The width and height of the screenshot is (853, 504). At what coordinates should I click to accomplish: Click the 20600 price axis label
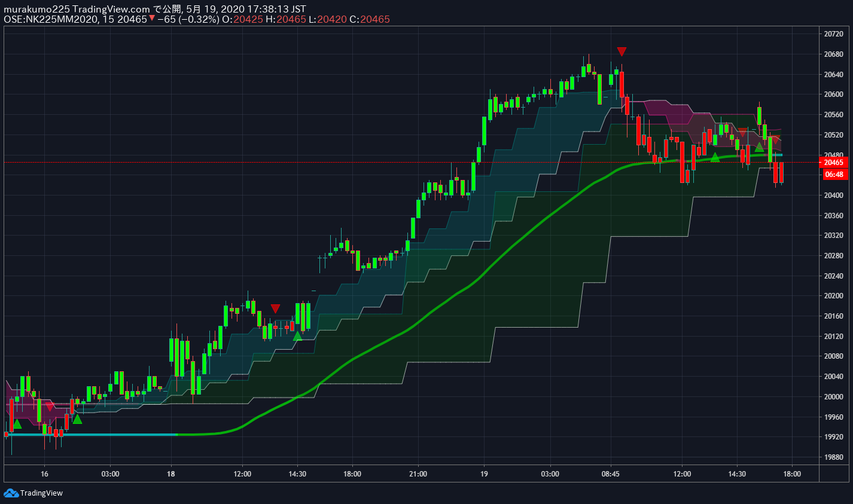pyautogui.click(x=834, y=94)
